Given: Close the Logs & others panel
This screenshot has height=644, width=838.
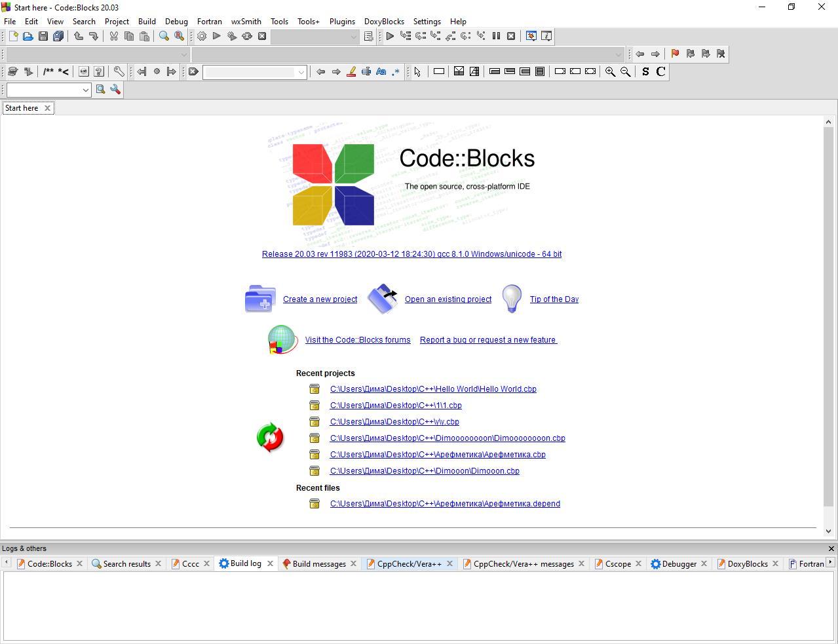Looking at the screenshot, I should pos(831,549).
